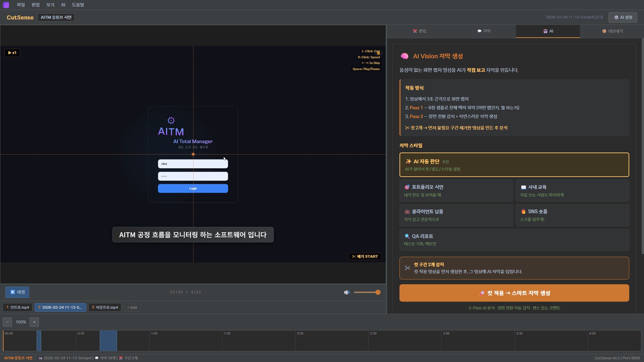Select the 클라이언트 납품 style card

(456, 215)
